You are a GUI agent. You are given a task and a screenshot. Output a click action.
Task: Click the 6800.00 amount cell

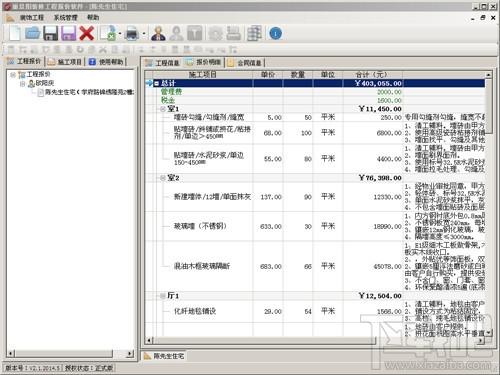[x=372, y=133]
